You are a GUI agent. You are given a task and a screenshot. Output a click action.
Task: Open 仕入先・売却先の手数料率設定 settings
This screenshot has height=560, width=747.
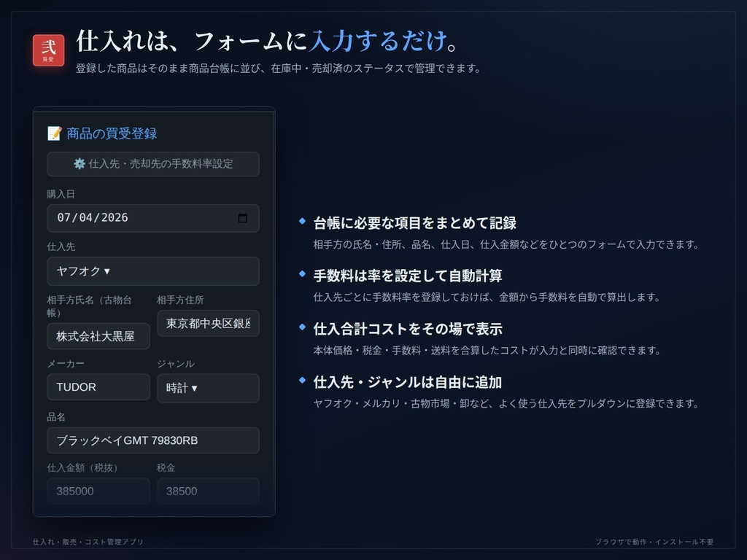pyautogui.click(x=153, y=164)
